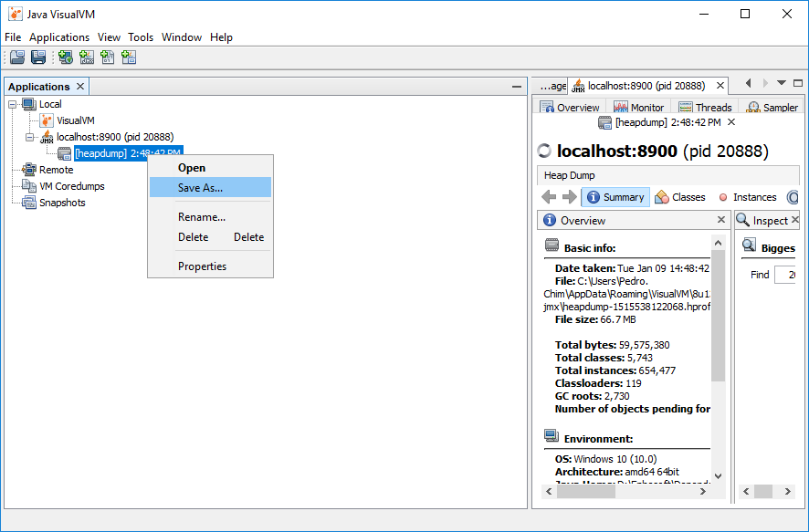Image resolution: width=809 pixels, height=532 pixels.
Task: Close the Overview section panel
Action: tap(721, 220)
